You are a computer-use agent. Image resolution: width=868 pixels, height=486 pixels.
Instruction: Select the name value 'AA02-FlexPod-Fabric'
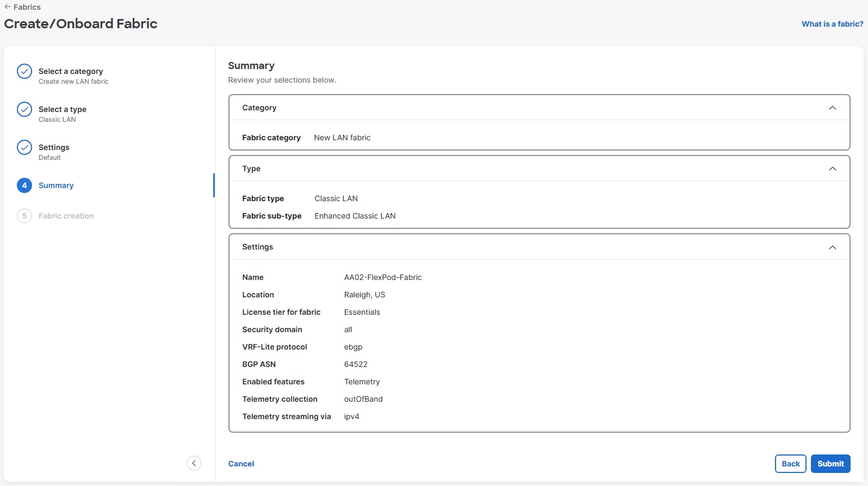click(383, 277)
